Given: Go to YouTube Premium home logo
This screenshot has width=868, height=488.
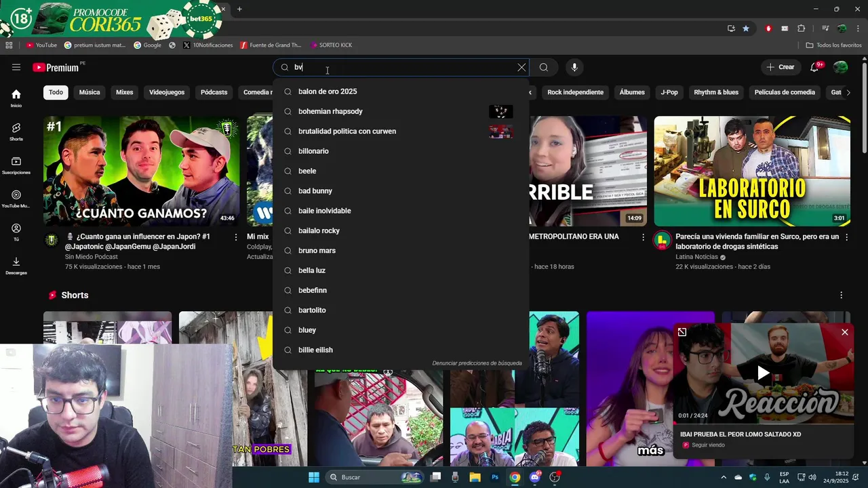Looking at the screenshot, I should coord(56,67).
